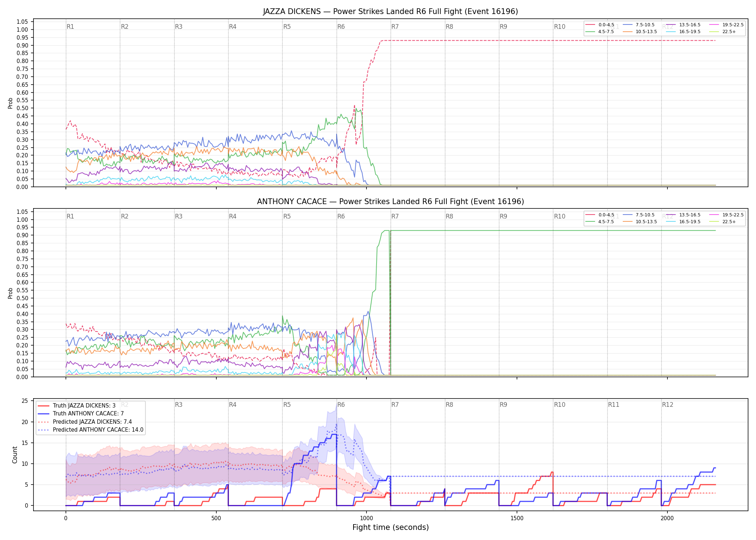Click the Count y-axis label

tap(15, 455)
